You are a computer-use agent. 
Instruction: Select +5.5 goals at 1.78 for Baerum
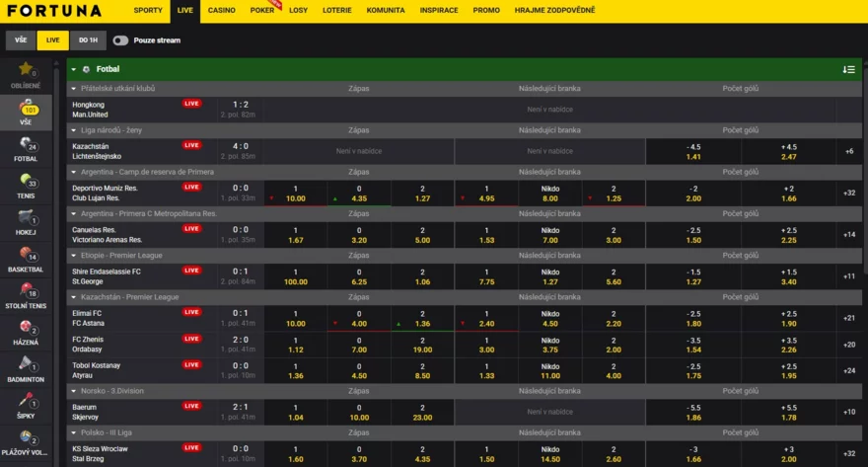[789, 412]
